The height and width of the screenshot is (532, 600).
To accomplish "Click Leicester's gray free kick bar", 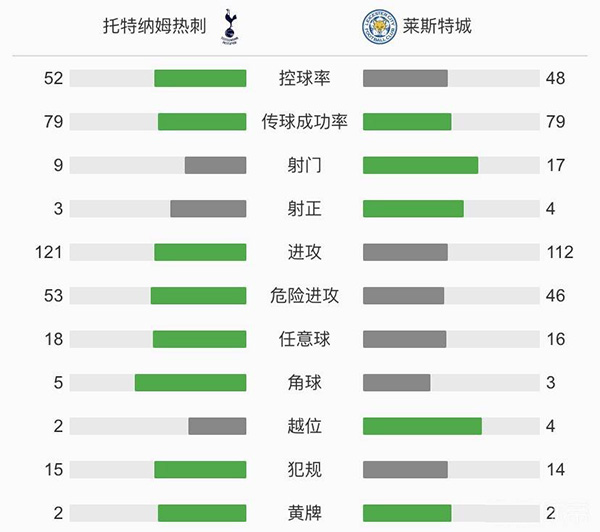I will [x=404, y=339].
